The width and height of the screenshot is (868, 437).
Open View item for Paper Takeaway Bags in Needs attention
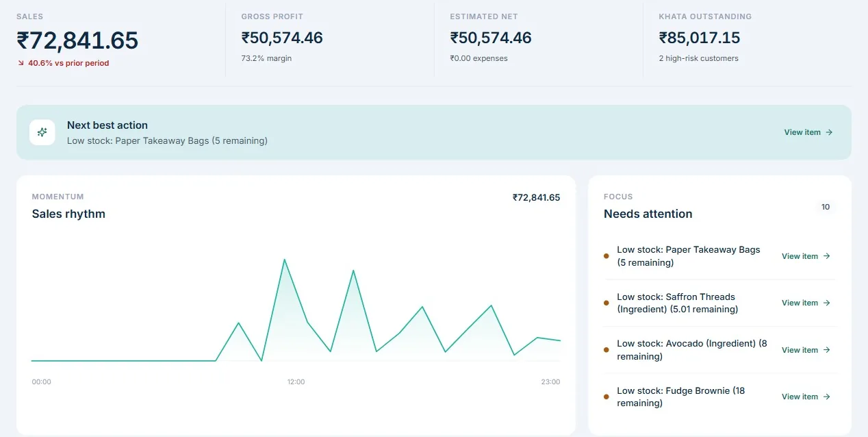click(806, 256)
